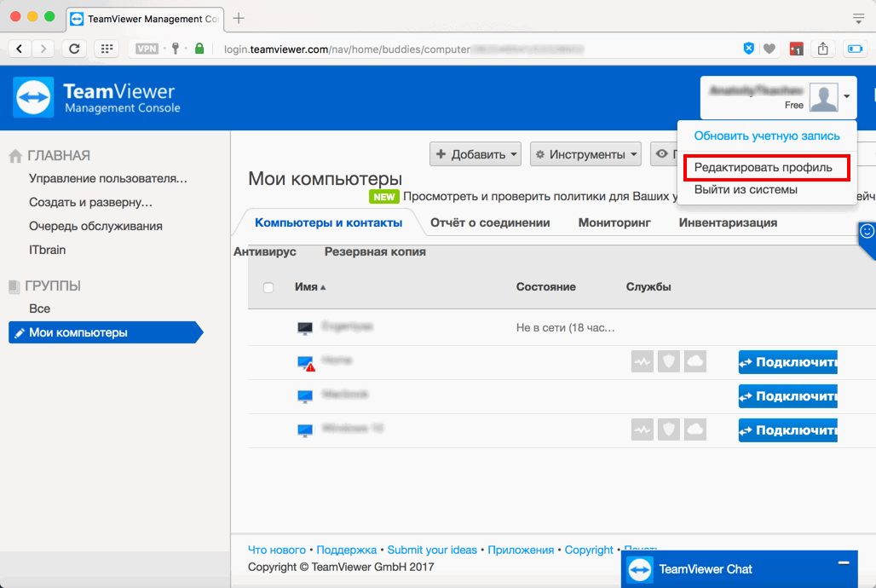The image size is (876, 588).
Task: Click first row offline computer icon
Action: (305, 328)
